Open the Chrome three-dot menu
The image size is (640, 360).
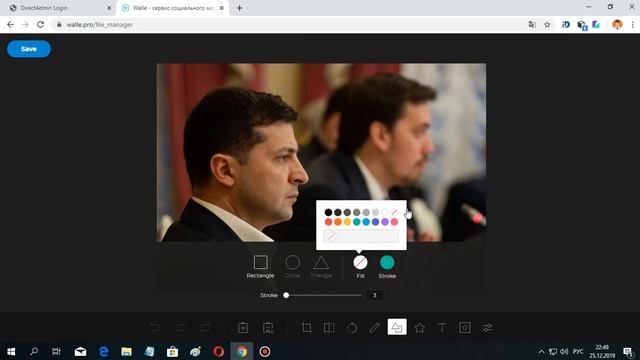632,24
